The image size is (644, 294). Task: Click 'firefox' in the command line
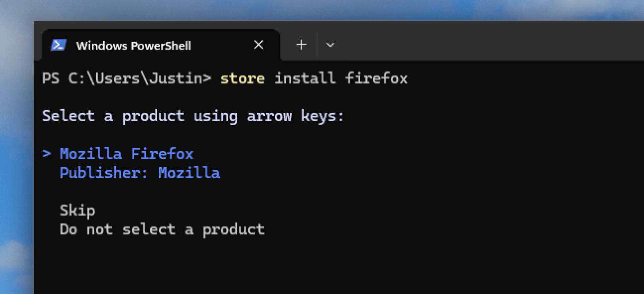click(x=376, y=78)
